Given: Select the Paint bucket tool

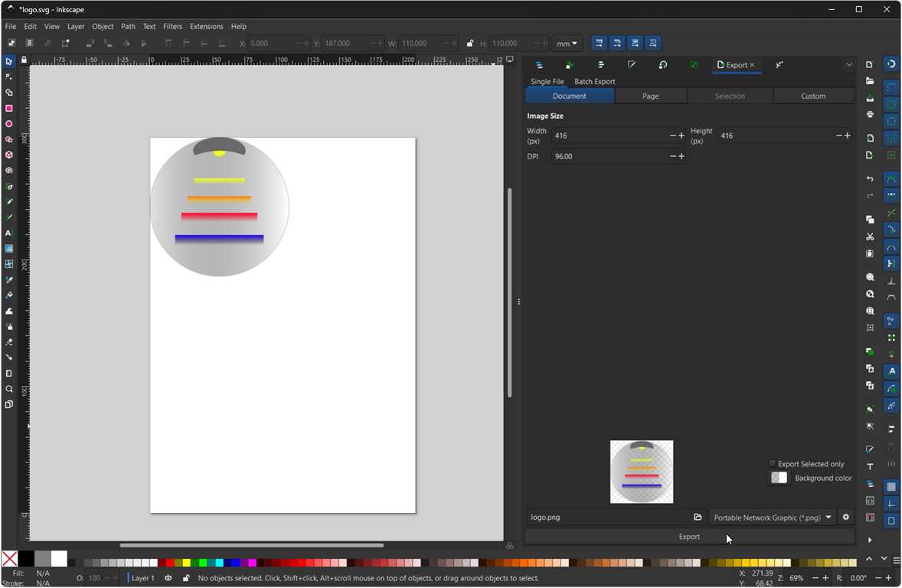Looking at the screenshot, I should point(8,296).
